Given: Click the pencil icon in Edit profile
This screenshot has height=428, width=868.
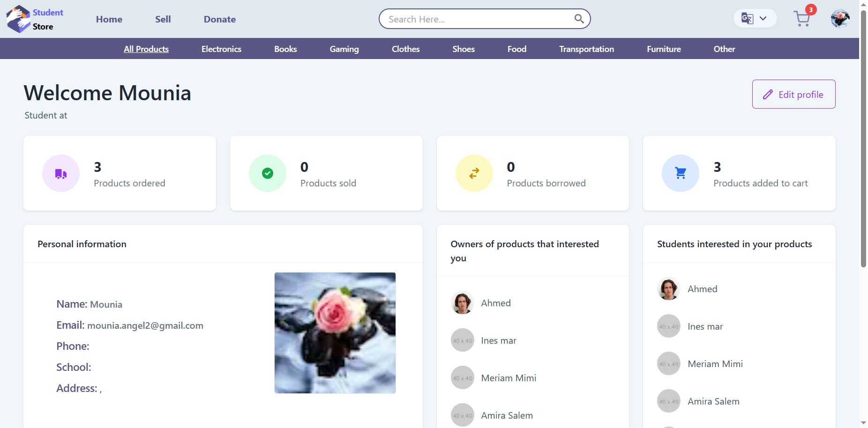Looking at the screenshot, I should (768, 95).
